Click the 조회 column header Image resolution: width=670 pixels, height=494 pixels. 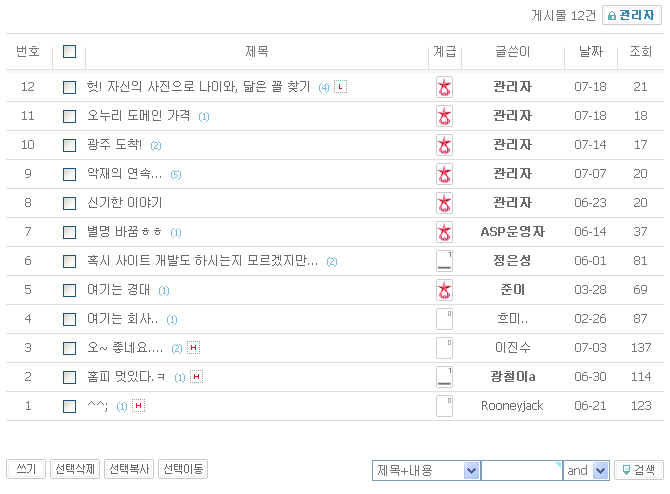641,52
